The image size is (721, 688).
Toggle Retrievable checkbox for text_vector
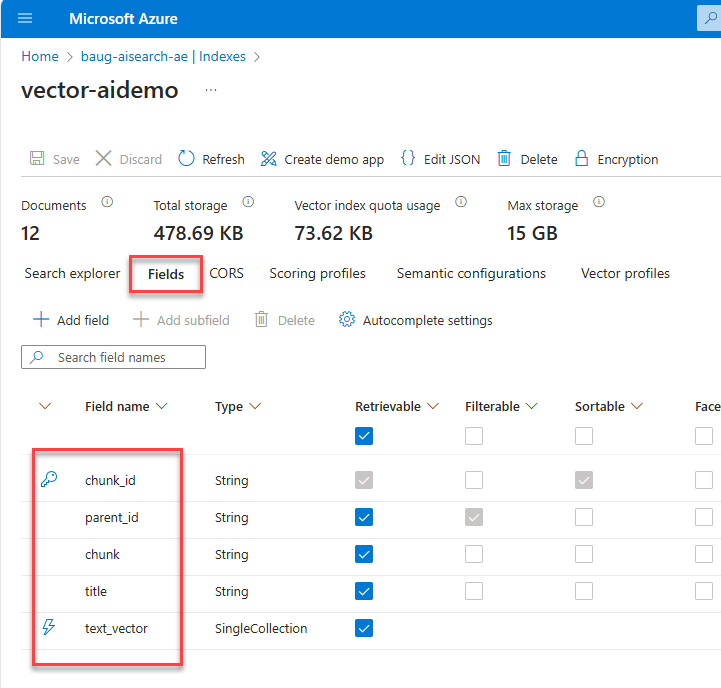pos(364,628)
